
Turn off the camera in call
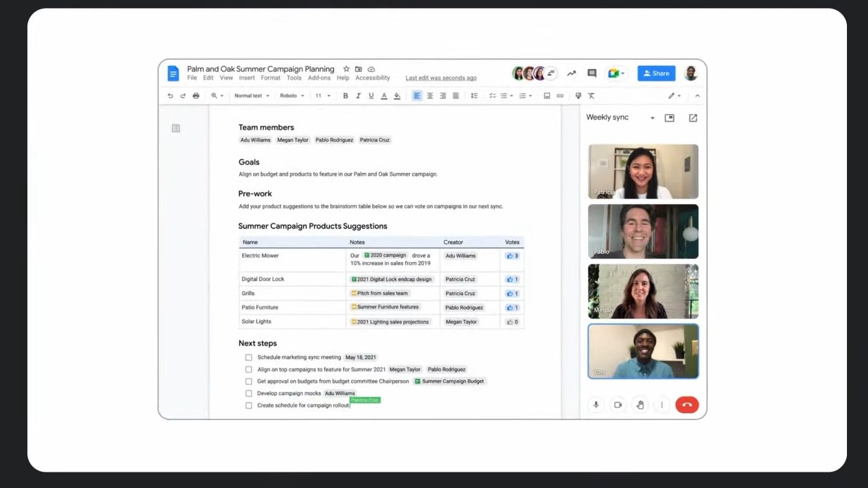[x=618, y=405]
